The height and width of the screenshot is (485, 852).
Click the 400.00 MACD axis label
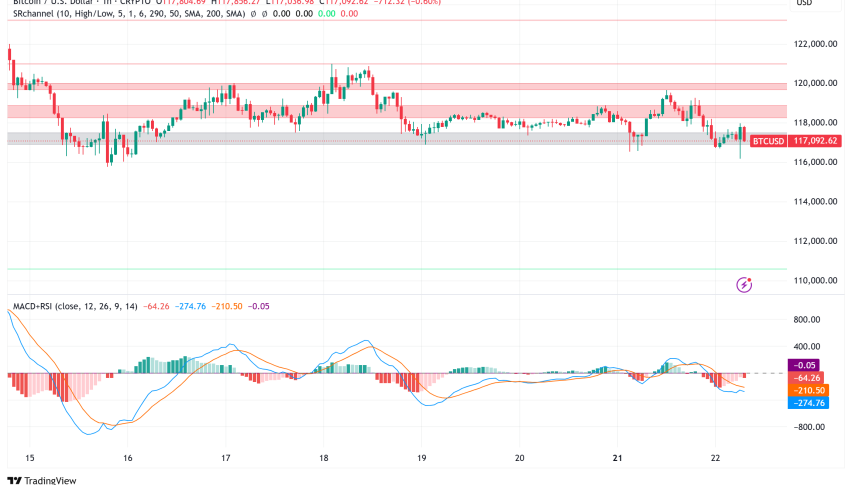806,347
